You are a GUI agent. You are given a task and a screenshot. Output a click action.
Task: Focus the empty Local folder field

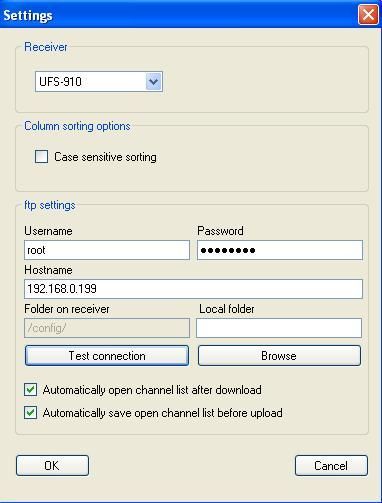(279, 328)
